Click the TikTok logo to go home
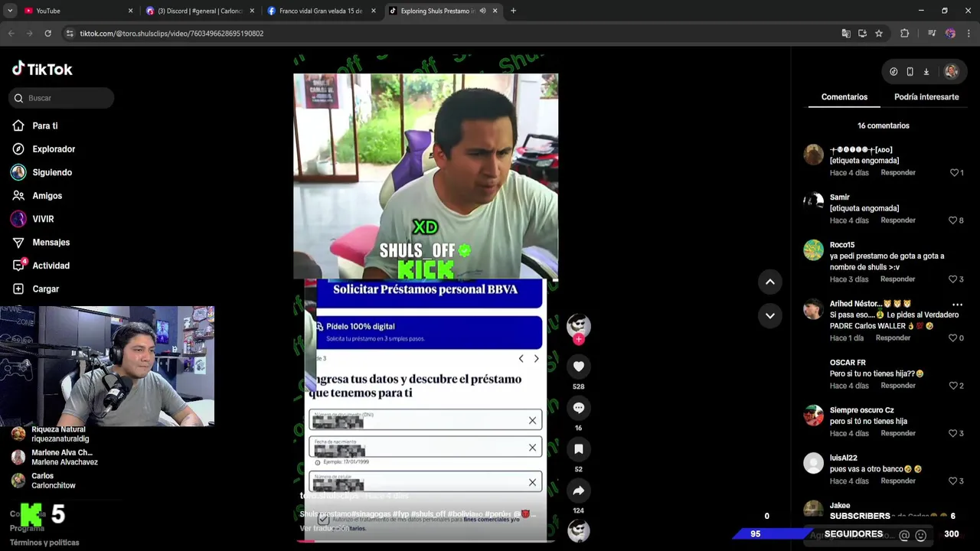 [x=42, y=69]
